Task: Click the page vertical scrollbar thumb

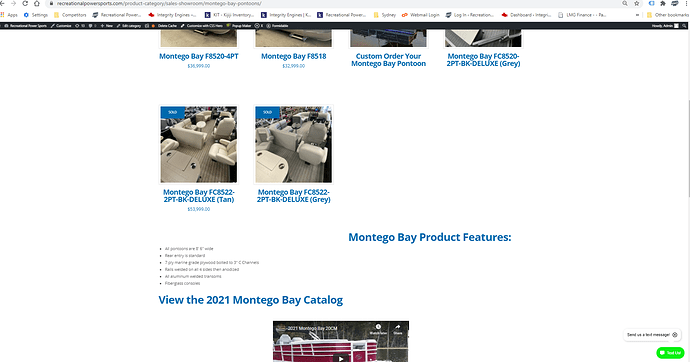Action: pos(688,149)
